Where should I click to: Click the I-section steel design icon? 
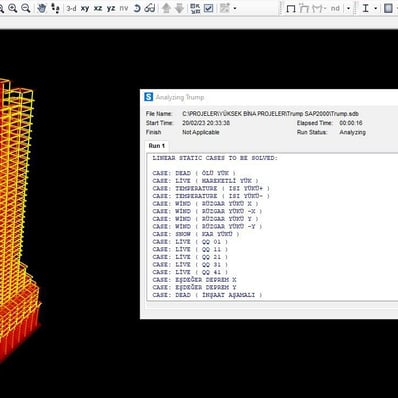click(x=366, y=8)
